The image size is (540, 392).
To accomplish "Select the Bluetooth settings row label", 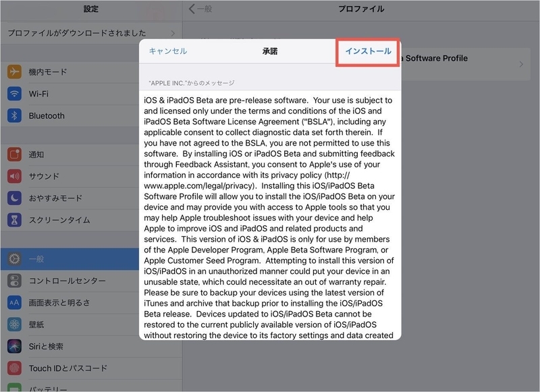I will (x=47, y=115).
